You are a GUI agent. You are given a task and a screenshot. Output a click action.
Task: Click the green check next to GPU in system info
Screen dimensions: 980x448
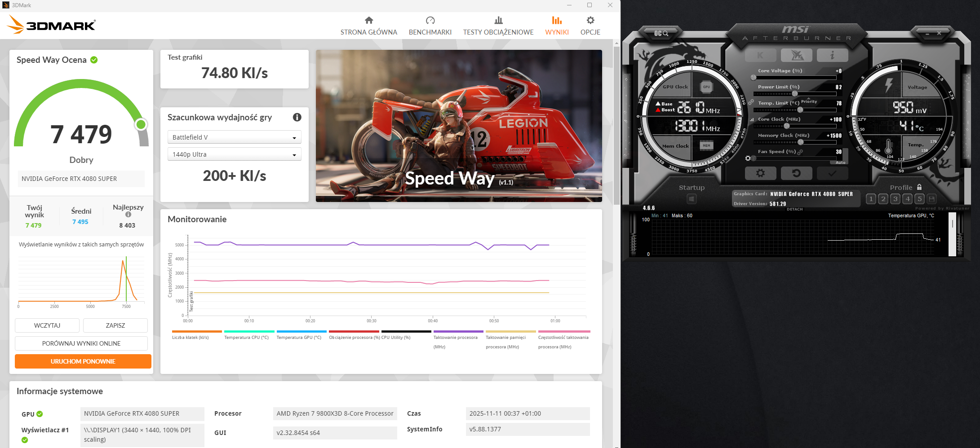(x=40, y=414)
